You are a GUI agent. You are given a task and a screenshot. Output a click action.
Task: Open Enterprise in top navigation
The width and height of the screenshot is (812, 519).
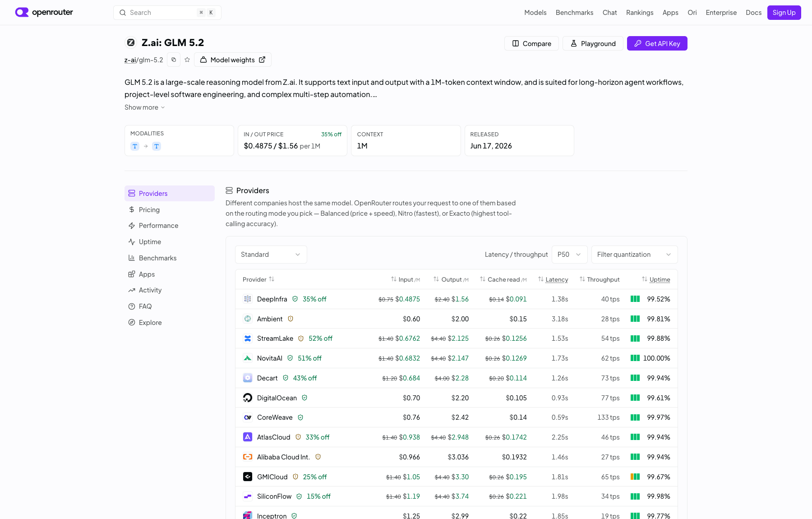pyautogui.click(x=721, y=13)
